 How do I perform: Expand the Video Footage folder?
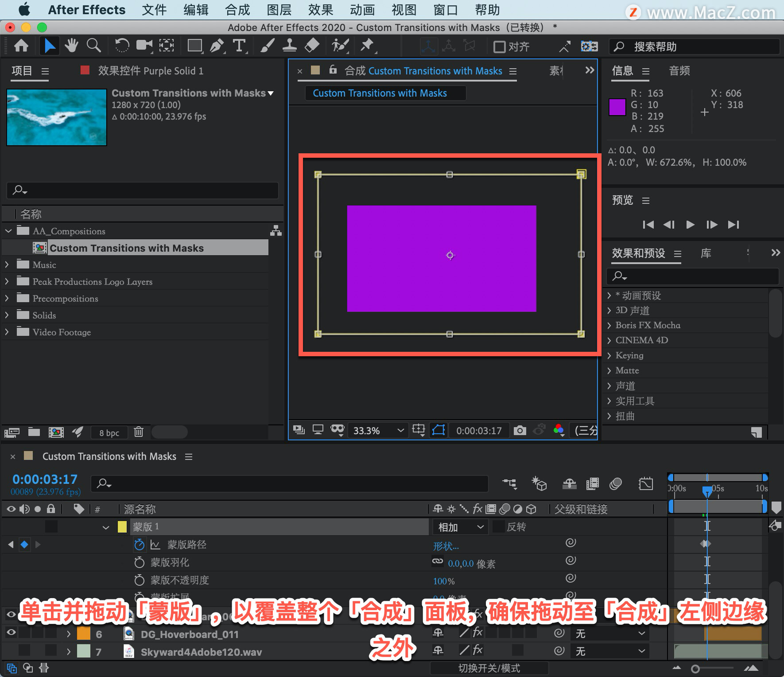[x=7, y=332]
